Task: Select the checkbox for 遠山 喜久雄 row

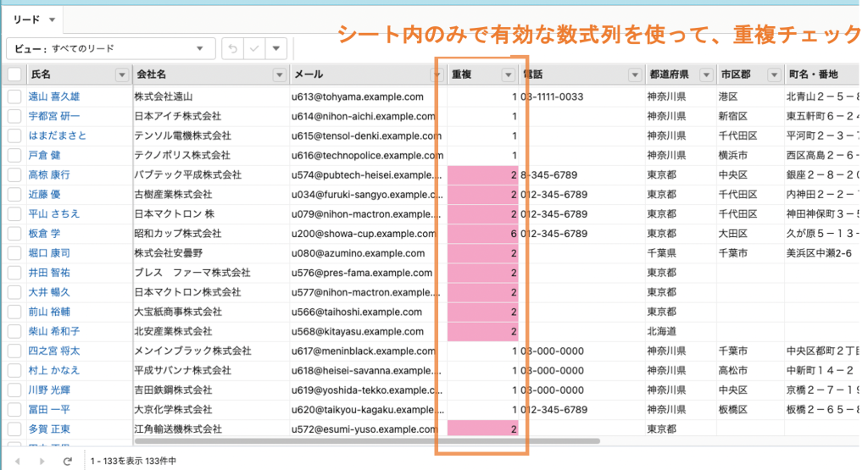Action: (14, 97)
